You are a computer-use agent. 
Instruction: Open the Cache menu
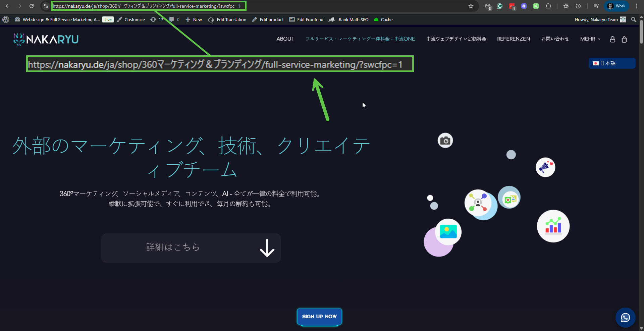(x=383, y=19)
